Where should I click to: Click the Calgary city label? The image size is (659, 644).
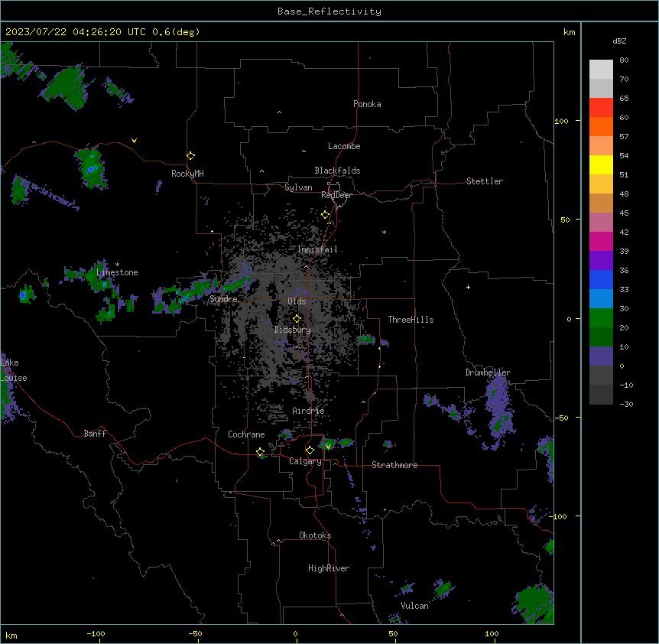[x=305, y=461]
